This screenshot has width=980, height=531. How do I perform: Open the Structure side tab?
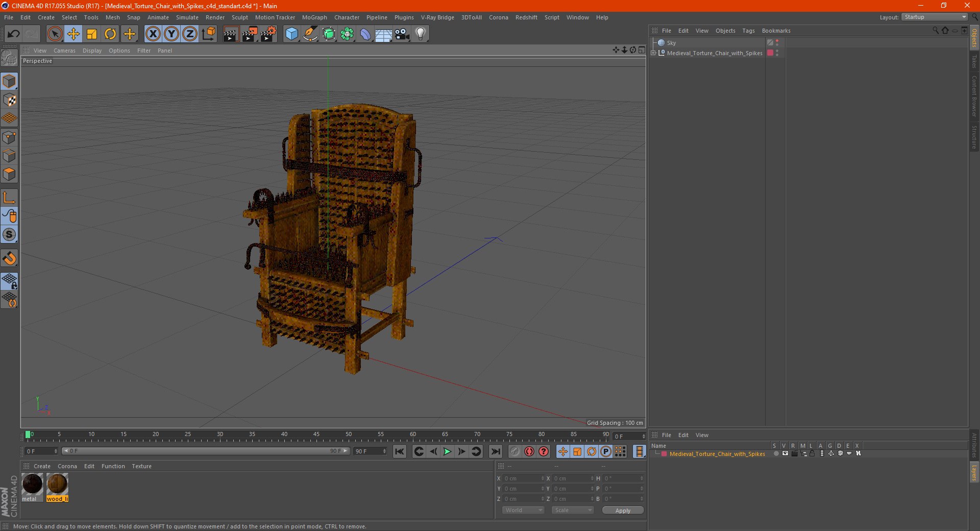974,137
